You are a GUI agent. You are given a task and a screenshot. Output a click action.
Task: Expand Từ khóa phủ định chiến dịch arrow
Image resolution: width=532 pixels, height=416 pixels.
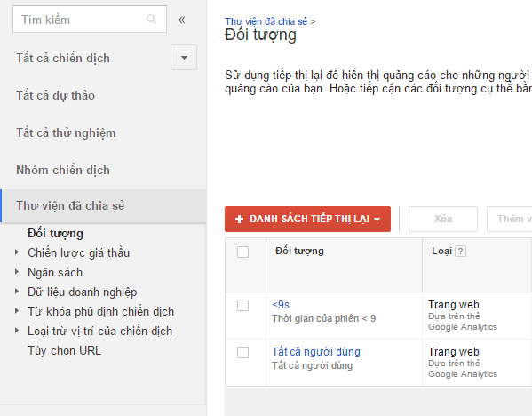click(17, 311)
